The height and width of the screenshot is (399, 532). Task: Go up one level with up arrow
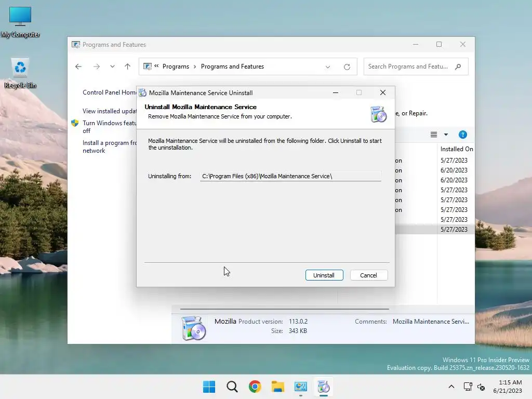128,66
